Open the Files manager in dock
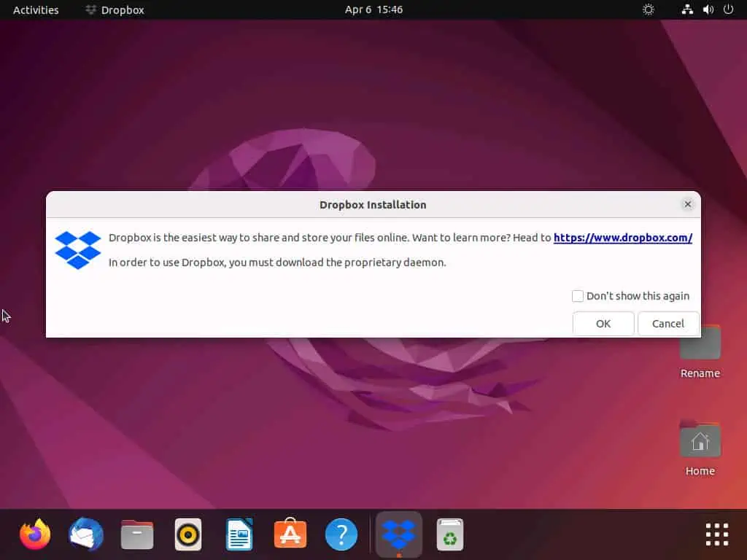 tap(137, 535)
